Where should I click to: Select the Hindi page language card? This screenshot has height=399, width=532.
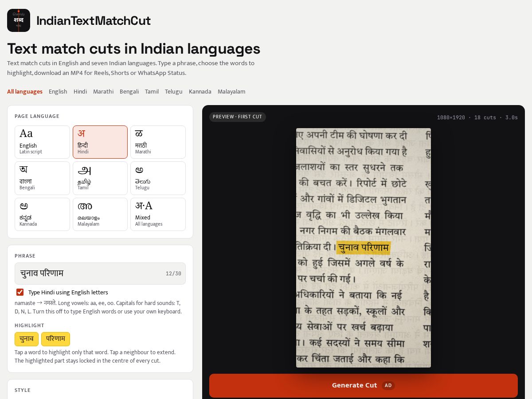[100, 142]
